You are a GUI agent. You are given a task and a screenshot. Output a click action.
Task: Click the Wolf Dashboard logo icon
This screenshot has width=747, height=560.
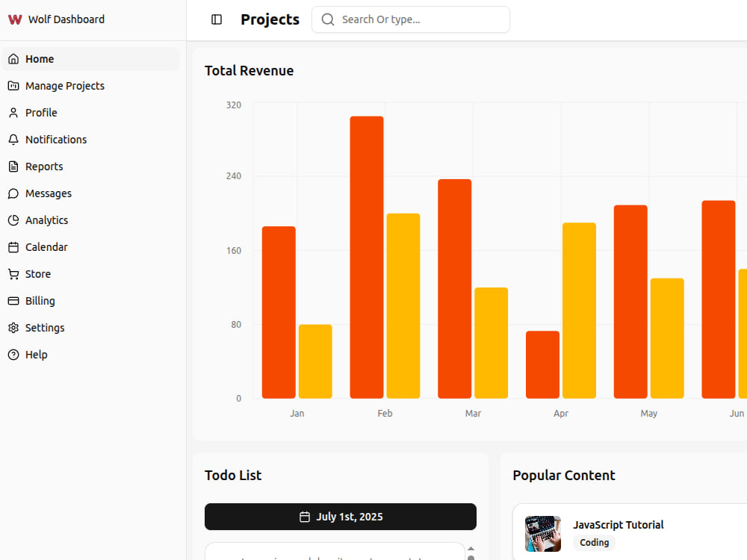pyautogui.click(x=15, y=19)
